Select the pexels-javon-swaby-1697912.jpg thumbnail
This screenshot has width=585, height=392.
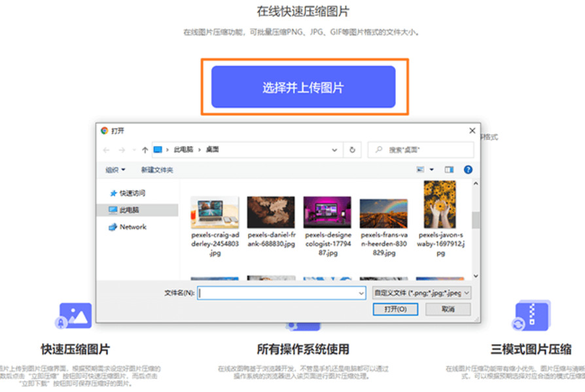click(440, 204)
